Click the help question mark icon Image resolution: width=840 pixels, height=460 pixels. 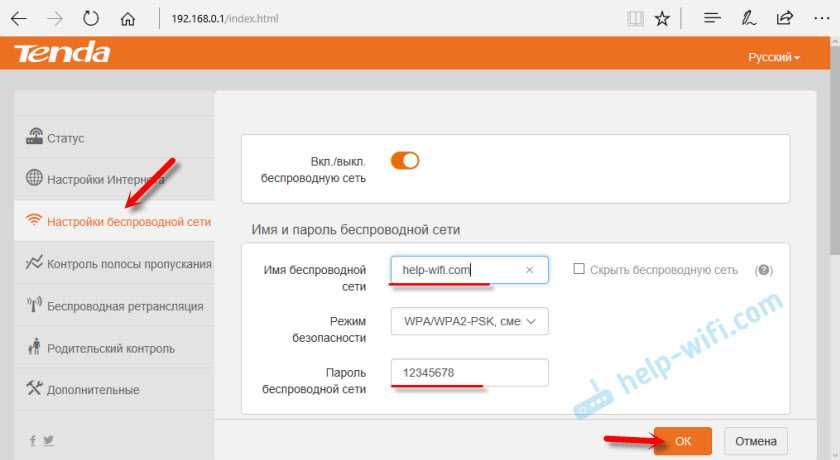(x=764, y=270)
